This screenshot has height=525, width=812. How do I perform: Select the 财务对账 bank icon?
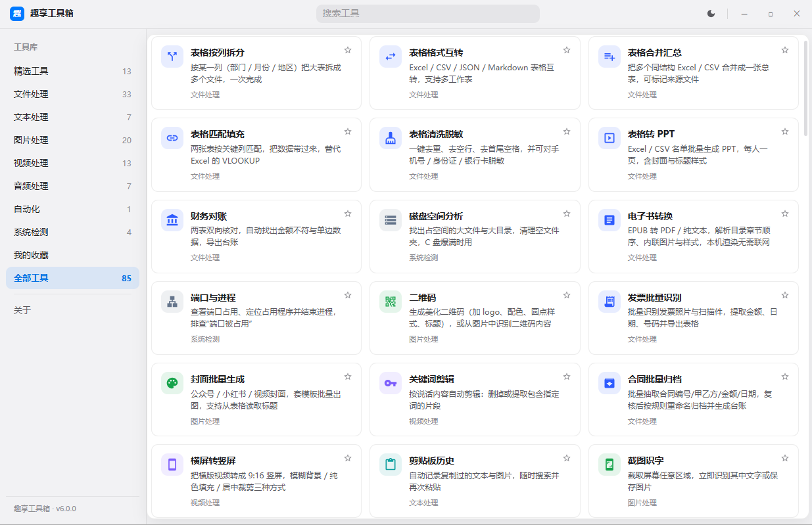pos(172,220)
